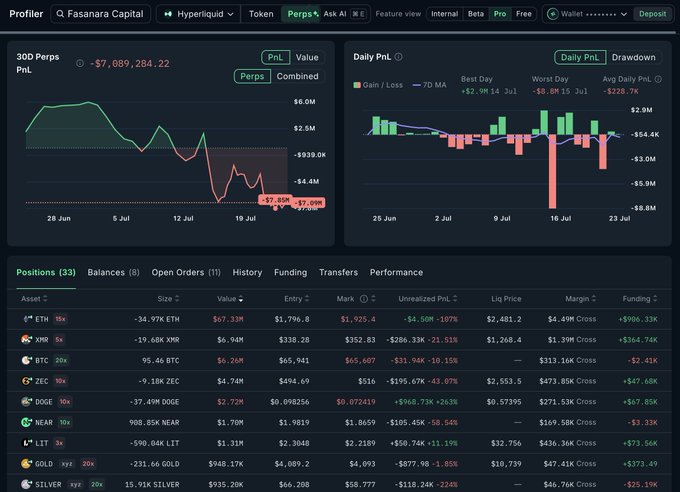Click the search magnifier icon
Image resolution: width=680 pixels, height=492 pixels.
(x=60, y=14)
